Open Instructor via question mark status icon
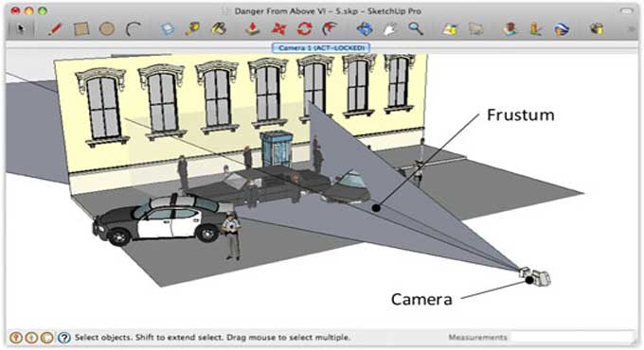Screen dimensions: 644x350 coord(63,338)
